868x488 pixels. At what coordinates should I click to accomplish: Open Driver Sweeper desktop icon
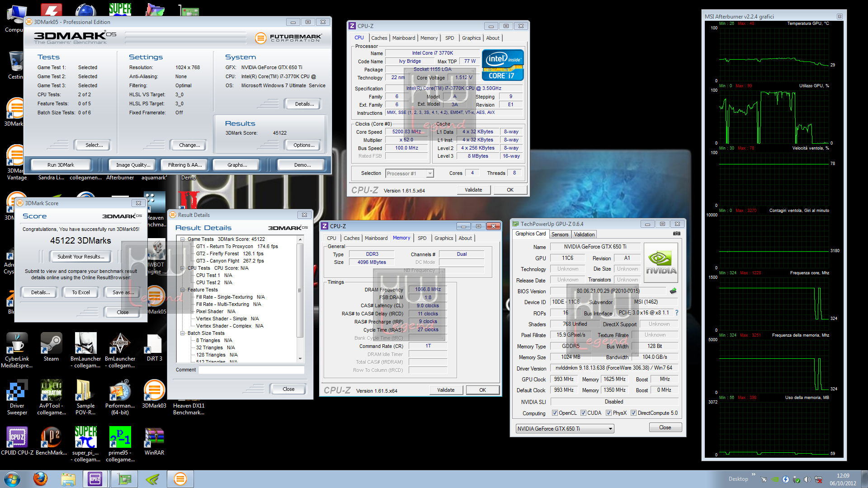tap(17, 397)
